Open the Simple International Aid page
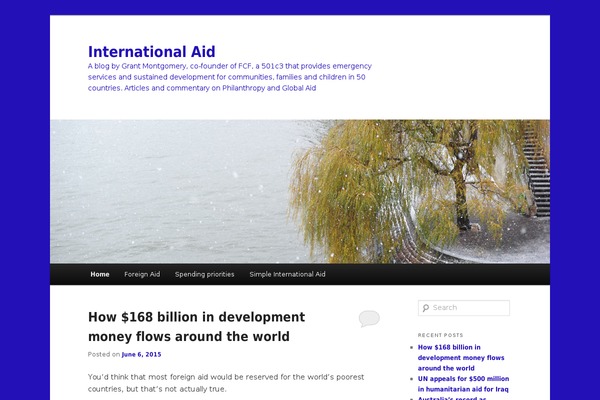The image size is (600, 400). tap(287, 274)
